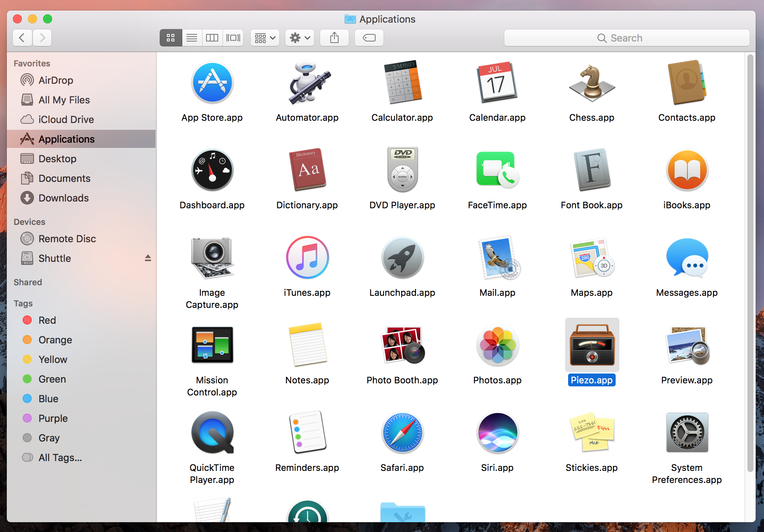Click Launchpad.app rocket icon

pos(402,257)
